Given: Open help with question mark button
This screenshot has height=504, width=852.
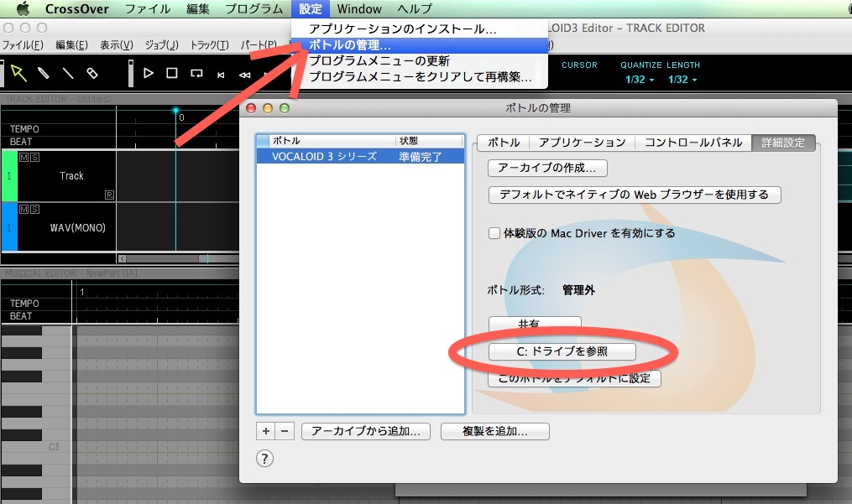Looking at the screenshot, I should 264,459.
